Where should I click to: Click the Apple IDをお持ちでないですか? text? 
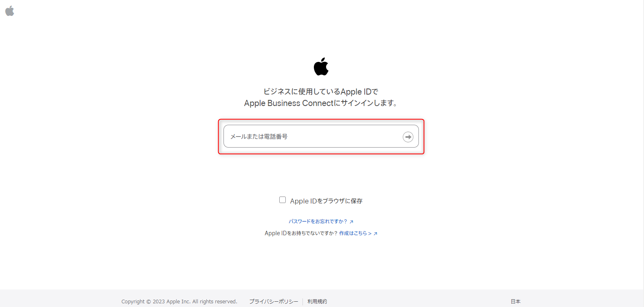point(301,233)
